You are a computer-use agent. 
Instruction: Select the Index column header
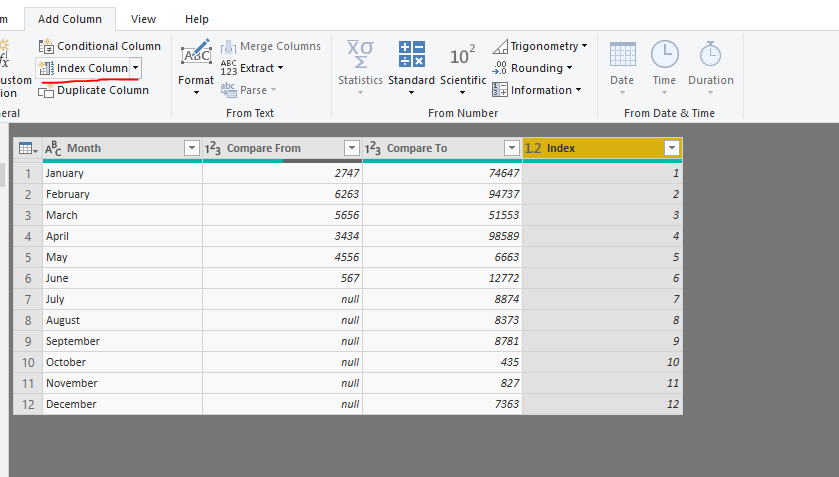pos(602,148)
